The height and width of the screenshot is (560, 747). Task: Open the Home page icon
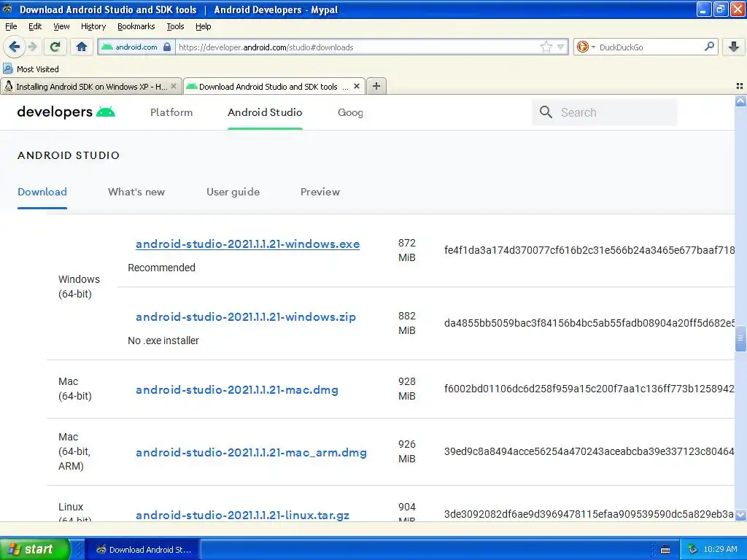tap(82, 47)
